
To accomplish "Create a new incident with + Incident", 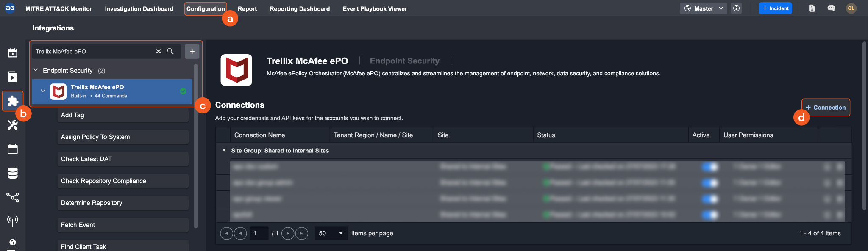I will tap(776, 8).
